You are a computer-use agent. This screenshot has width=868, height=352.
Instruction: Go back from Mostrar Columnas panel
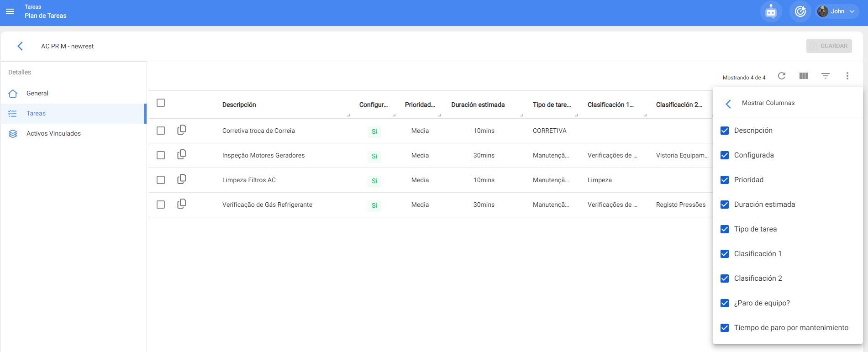(x=728, y=104)
